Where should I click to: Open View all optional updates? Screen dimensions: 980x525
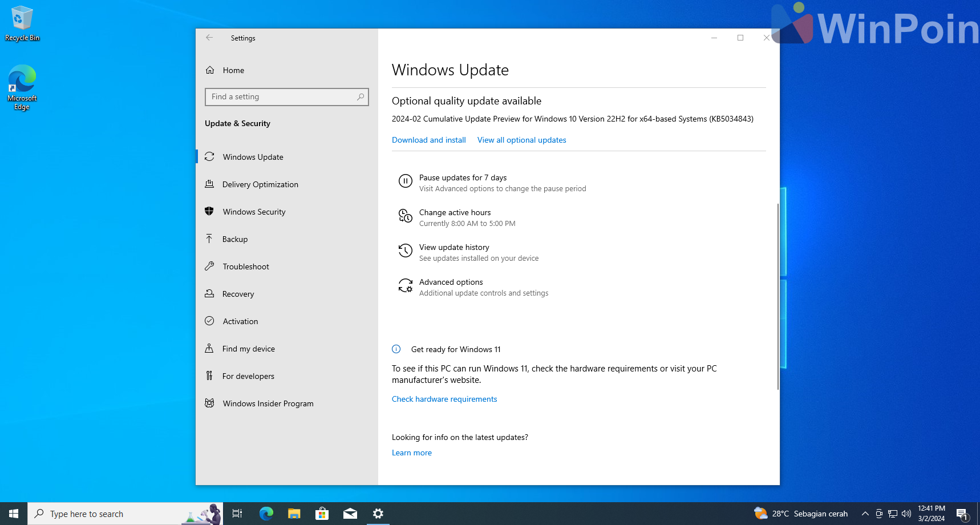tap(521, 140)
